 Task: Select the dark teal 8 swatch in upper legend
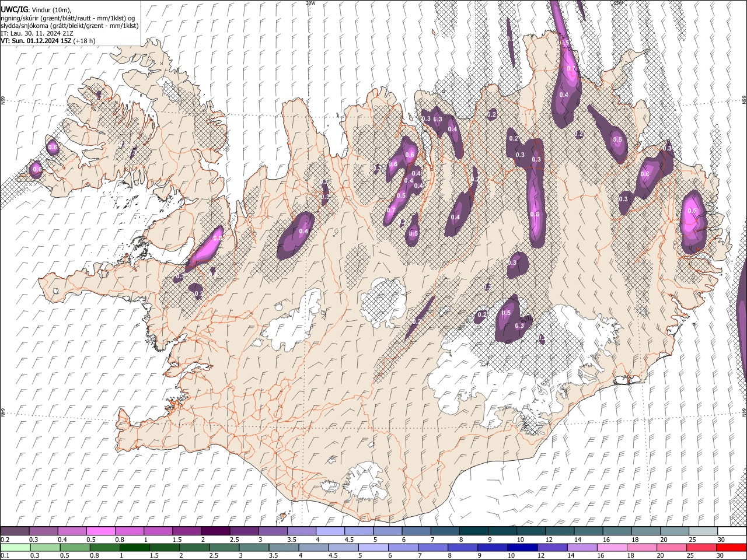[473, 531]
